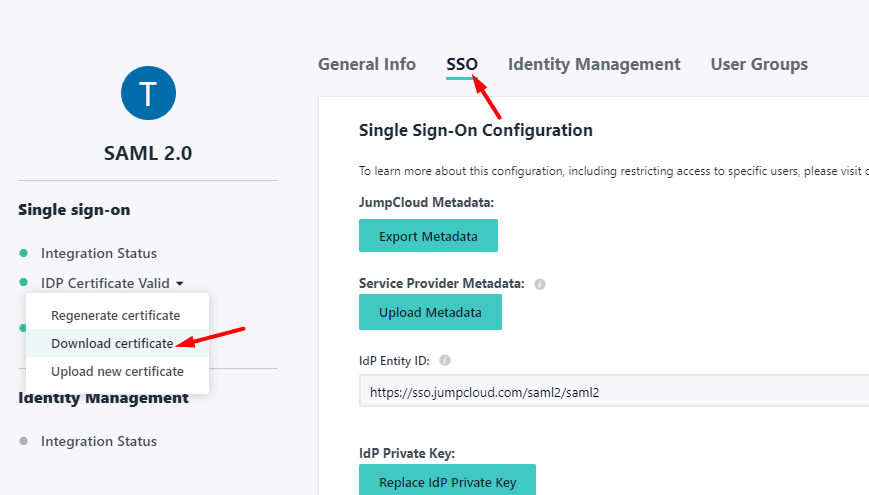Click the IdP Private Key label

[x=407, y=453]
